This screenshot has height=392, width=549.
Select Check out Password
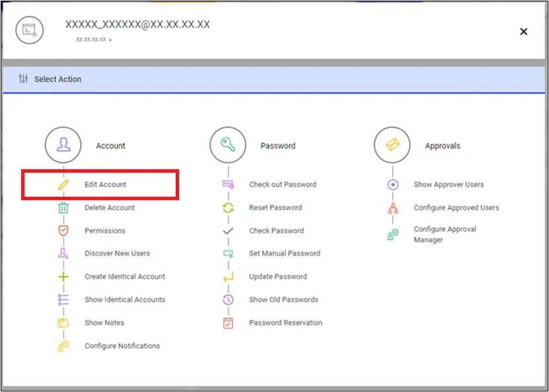(283, 184)
